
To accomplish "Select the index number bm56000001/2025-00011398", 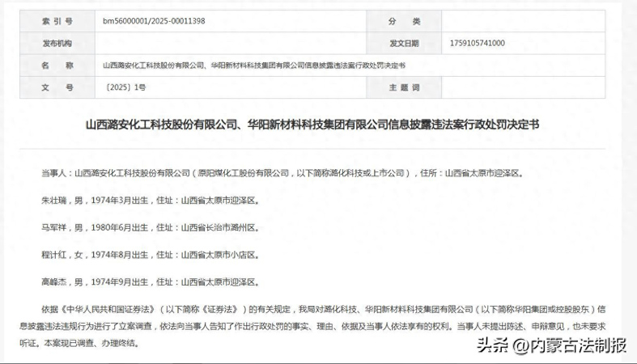I will (154, 21).
